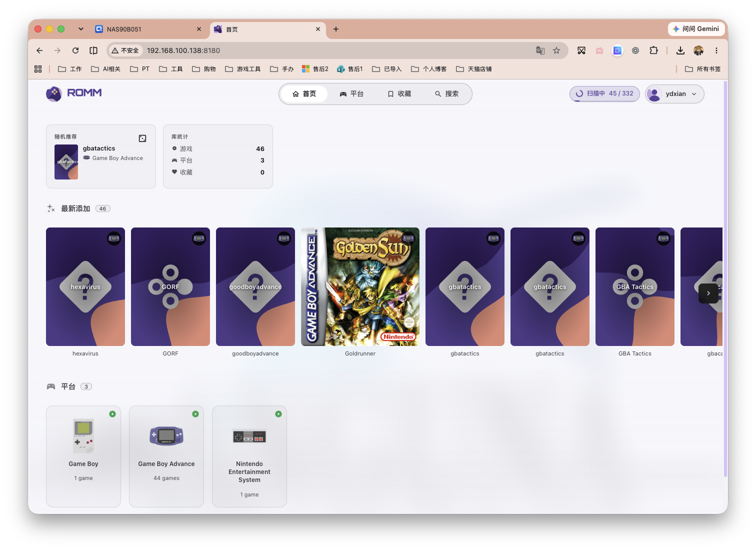756x551 pixels.
Task: Switch to the 首页 nav tab
Action: pos(304,94)
